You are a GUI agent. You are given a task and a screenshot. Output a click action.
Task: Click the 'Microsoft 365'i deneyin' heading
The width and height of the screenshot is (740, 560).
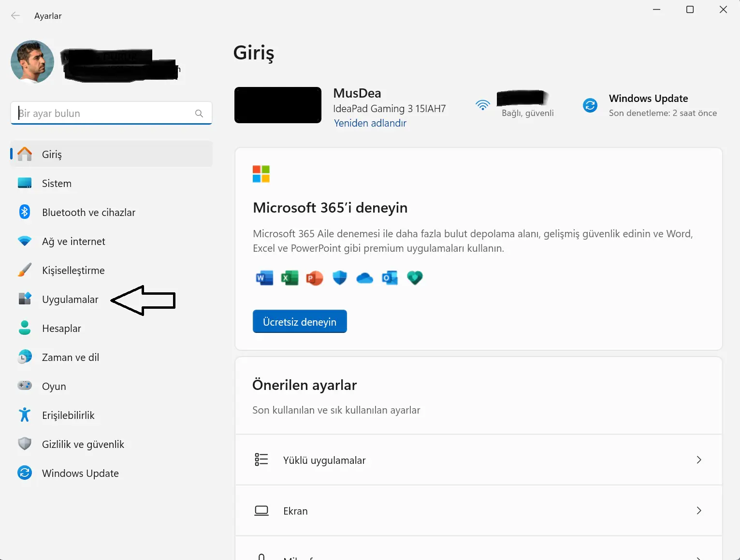coord(330,208)
